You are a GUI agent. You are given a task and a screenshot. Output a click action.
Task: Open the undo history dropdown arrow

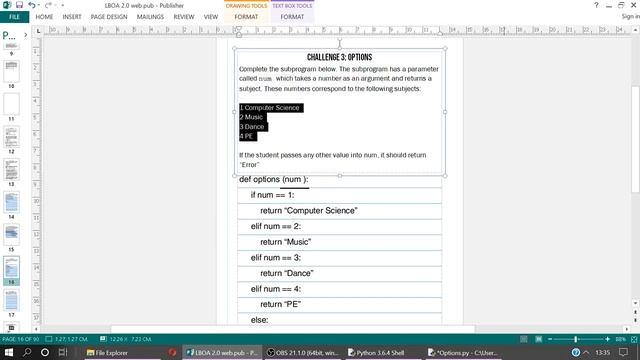point(38,5)
